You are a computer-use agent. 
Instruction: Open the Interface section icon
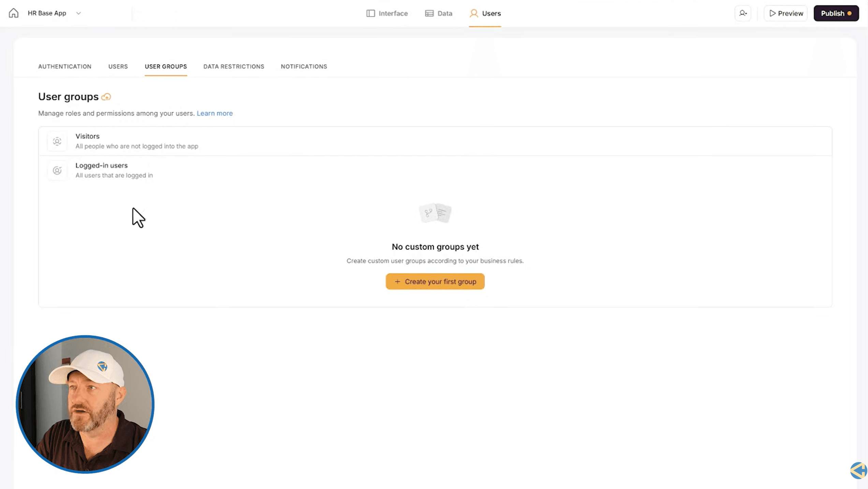pyautogui.click(x=370, y=13)
